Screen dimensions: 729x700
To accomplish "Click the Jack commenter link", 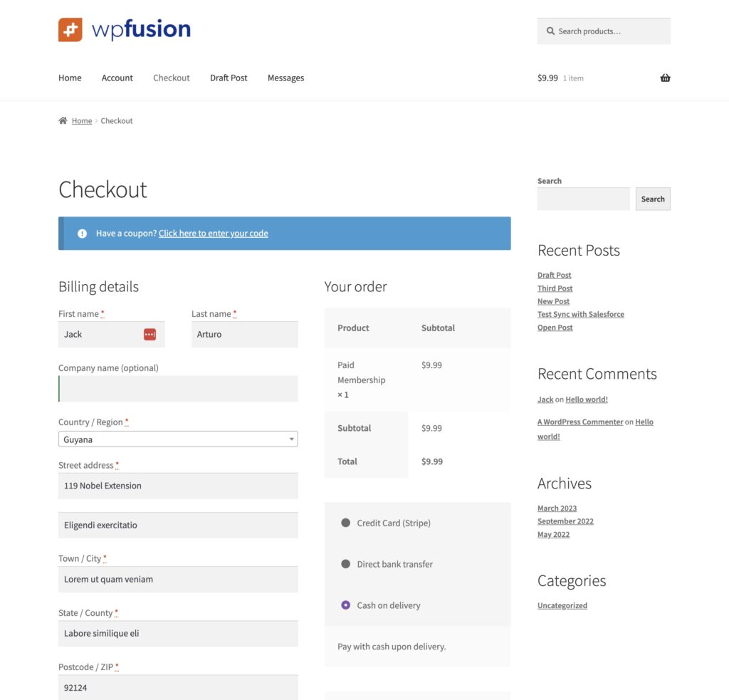I will [545, 399].
